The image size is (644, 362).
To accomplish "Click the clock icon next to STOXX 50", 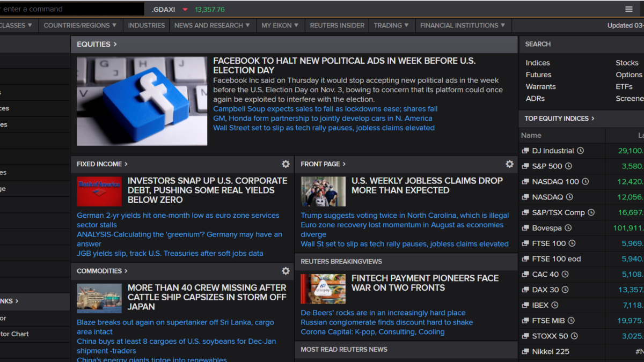I will 574,336.
